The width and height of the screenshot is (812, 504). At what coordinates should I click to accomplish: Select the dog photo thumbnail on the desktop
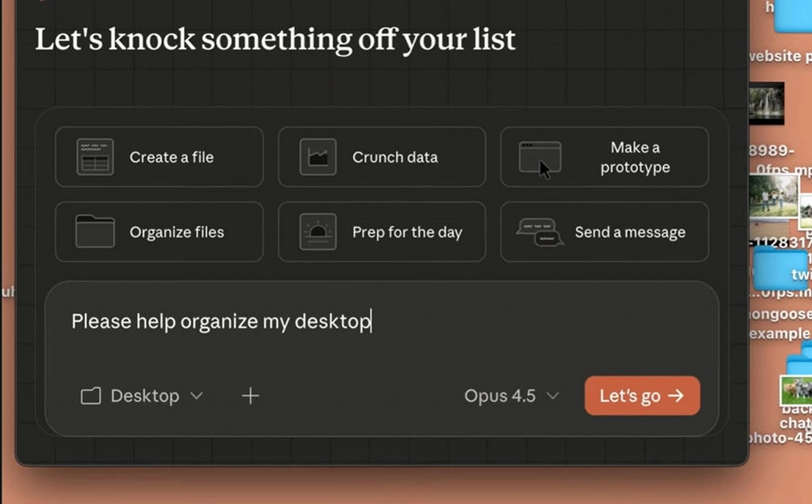[795, 390]
